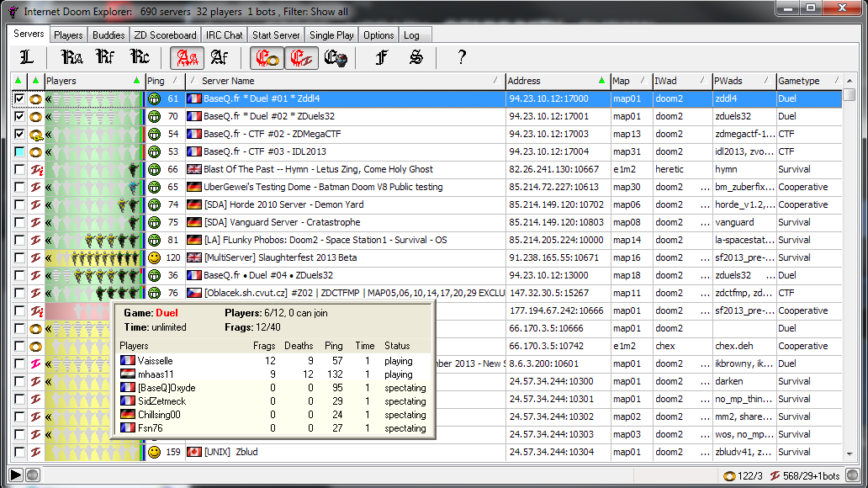Open the Options tab
The width and height of the screenshot is (868, 488).
click(378, 35)
